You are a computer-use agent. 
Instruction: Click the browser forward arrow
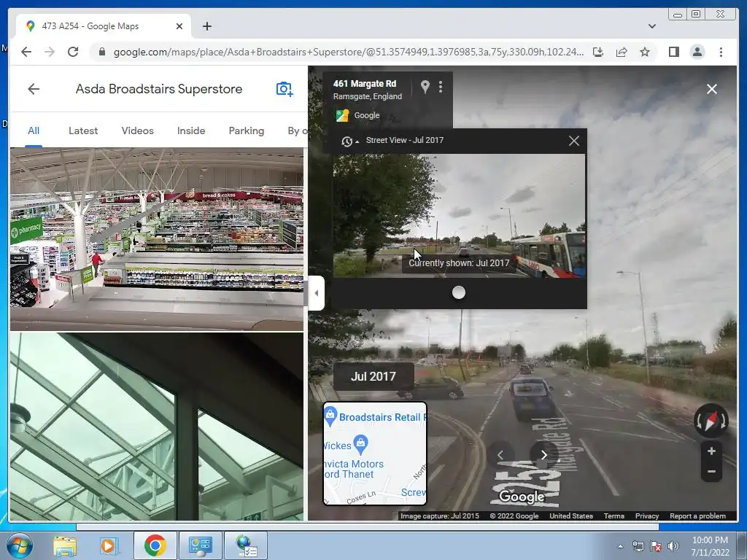[50, 52]
